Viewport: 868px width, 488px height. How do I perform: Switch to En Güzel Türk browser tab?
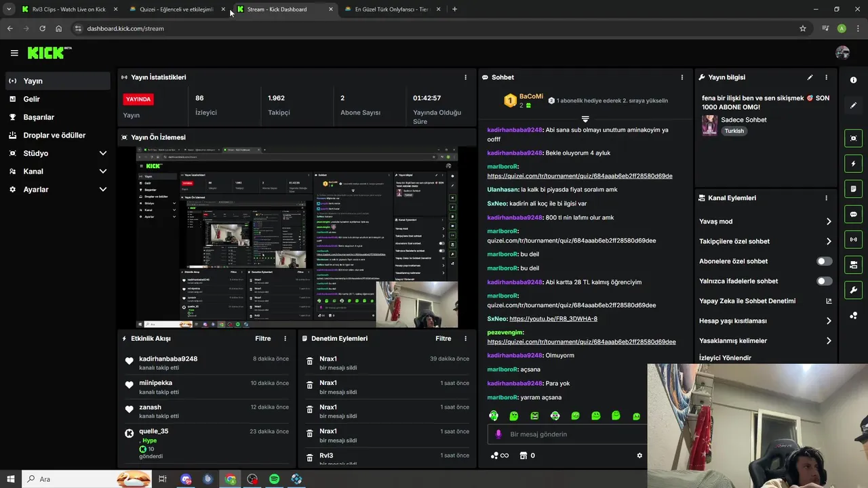pos(391,9)
